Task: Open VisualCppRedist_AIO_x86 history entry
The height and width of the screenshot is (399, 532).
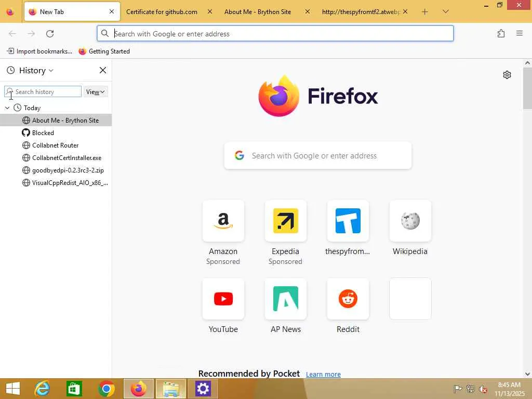Action: [56, 183]
